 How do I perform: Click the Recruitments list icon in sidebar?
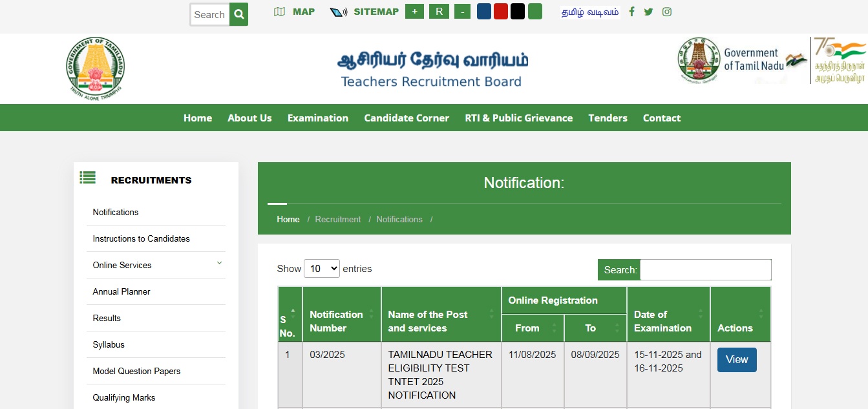[88, 178]
